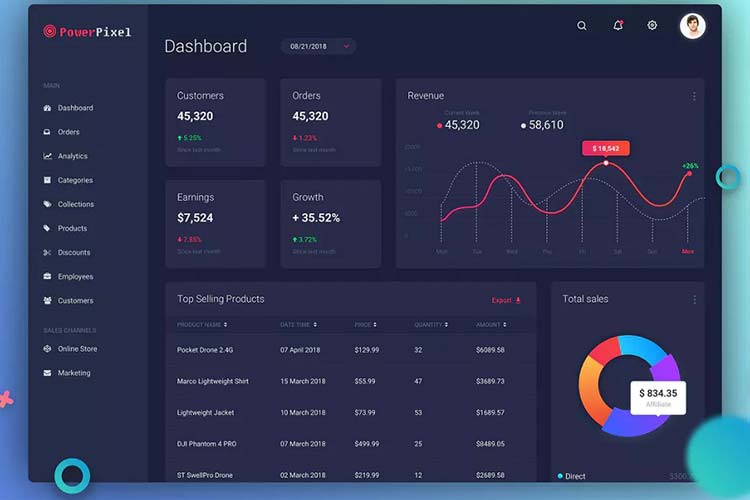Open the 08/21/2018 date dropdown
Viewport: 750px width, 500px height.
320,46
